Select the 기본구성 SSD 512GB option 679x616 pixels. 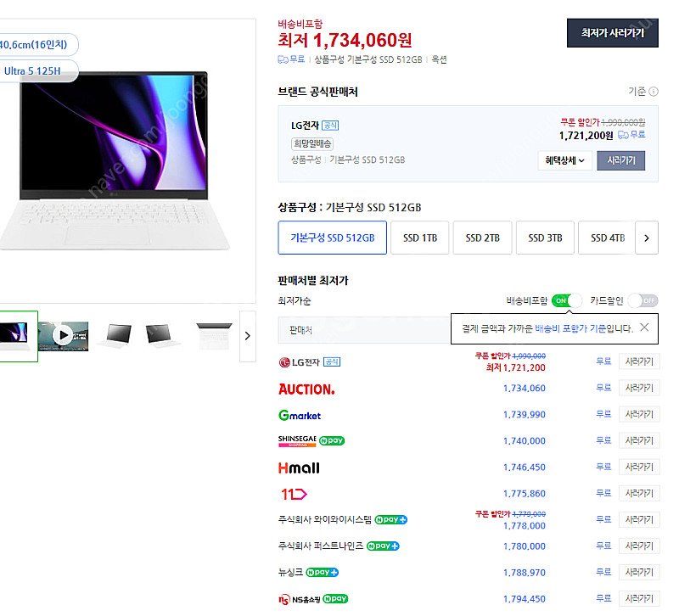click(332, 238)
